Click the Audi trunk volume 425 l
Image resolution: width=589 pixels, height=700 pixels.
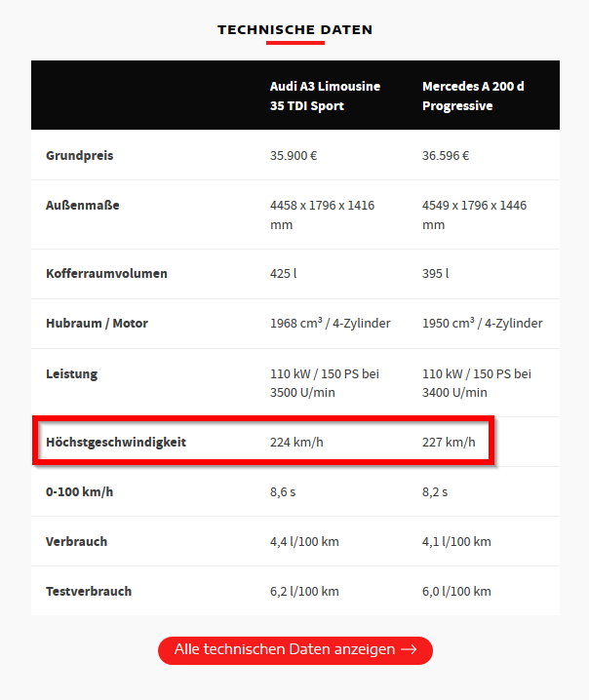283,273
